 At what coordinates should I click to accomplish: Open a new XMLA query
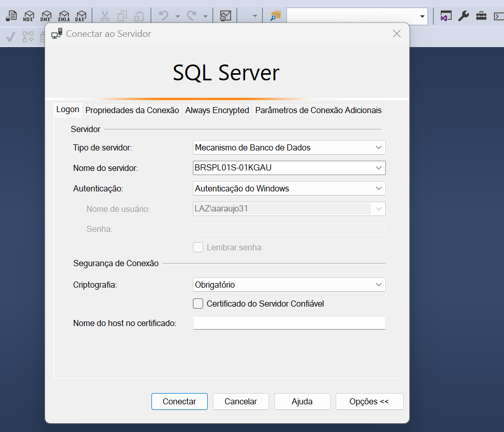pos(63,16)
